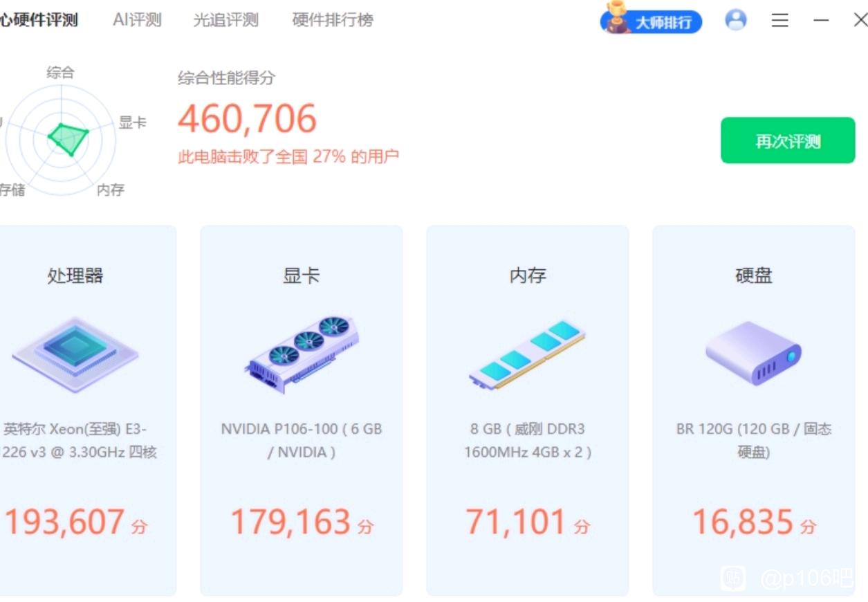868x602 pixels.
Task: Open the user account avatar
Action: (x=736, y=20)
